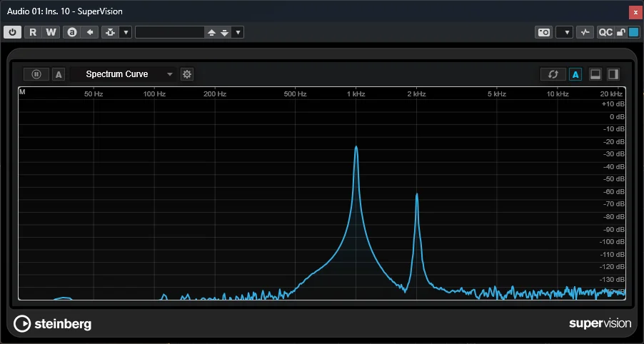Pause the SuperVision measurement display
The image size is (644, 344).
point(36,74)
